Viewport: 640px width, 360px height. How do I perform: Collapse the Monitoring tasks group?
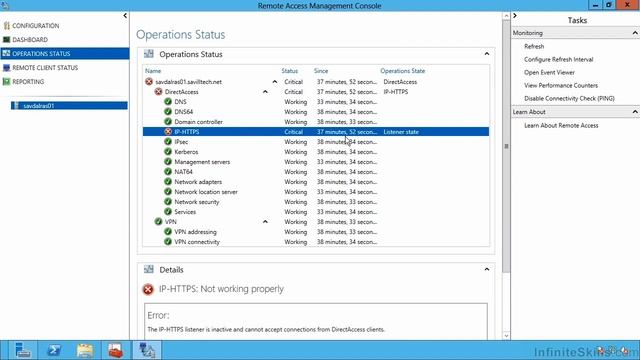pyautogui.click(x=635, y=33)
